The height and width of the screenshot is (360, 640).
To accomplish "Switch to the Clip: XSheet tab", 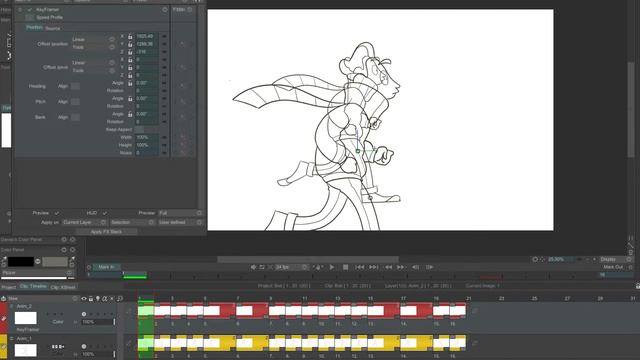I will (63, 287).
